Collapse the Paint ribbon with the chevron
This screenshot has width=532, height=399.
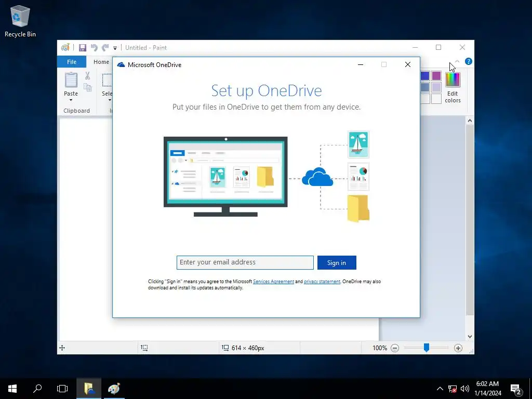point(457,61)
